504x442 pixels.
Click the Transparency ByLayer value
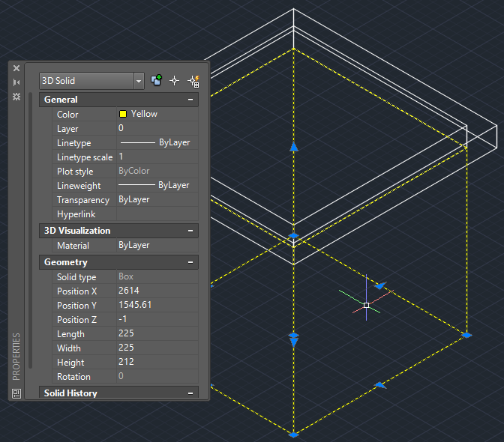pyautogui.click(x=157, y=199)
